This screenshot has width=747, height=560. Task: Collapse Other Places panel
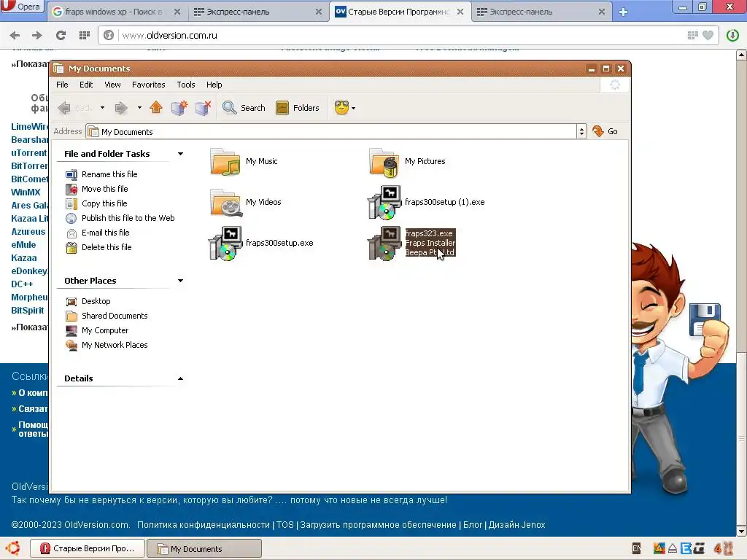[x=181, y=281]
